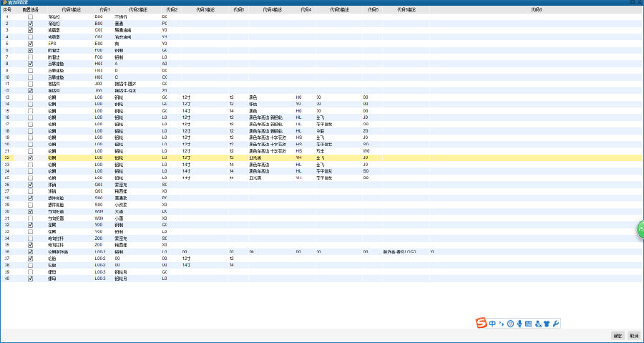Click the 配置选择 column header
Image resolution: width=644 pixels, height=343 pixels.
31,9
